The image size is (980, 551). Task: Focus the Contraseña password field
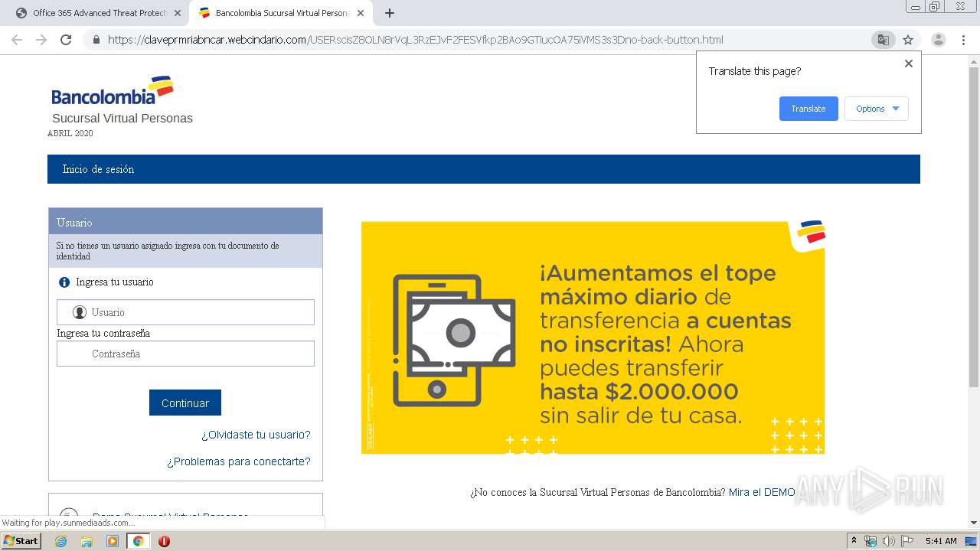(x=185, y=354)
